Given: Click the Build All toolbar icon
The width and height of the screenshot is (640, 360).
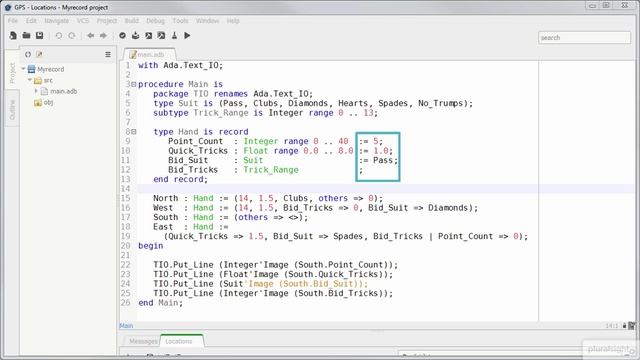Looking at the screenshot, I should pyautogui.click(x=136, y=36).
